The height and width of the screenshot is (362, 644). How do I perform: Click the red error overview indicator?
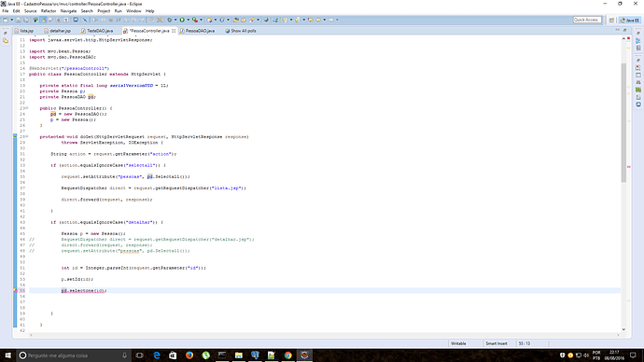pos(628,38)
